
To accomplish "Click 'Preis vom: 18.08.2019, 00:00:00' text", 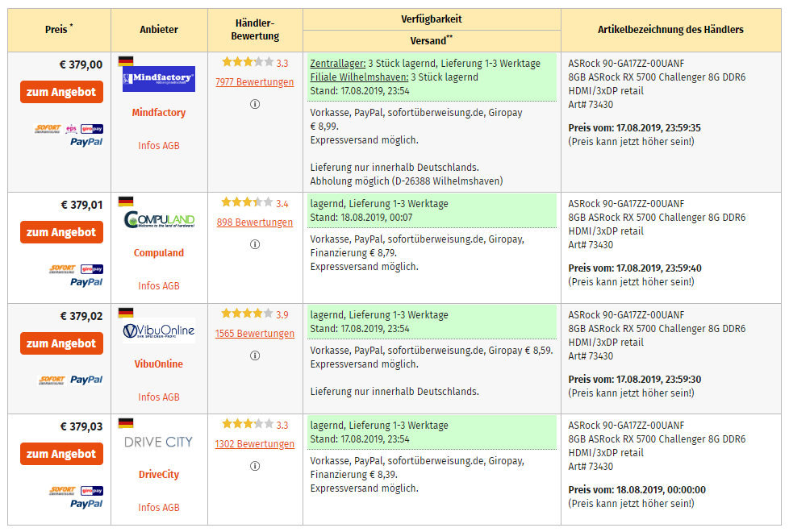I will point(637,490).
